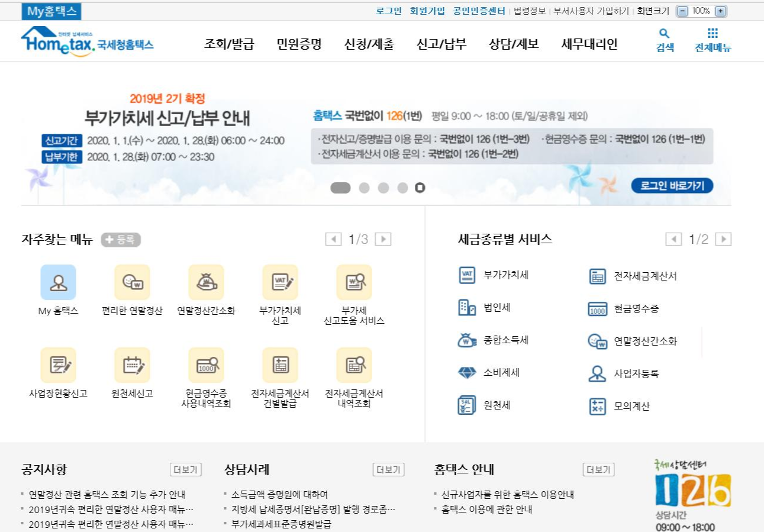Open the 공인인증센터 link
764x532 pixels.
[x=479, y=11]
